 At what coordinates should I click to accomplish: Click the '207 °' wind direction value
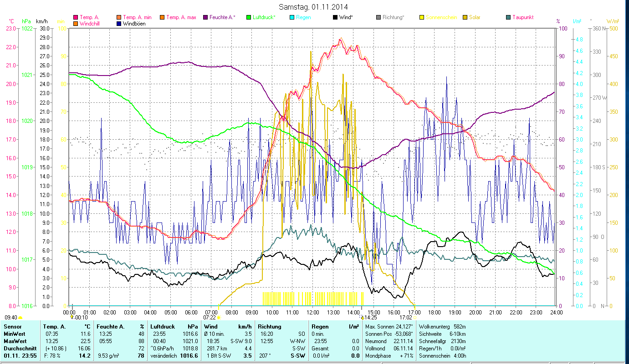[265, 356]
